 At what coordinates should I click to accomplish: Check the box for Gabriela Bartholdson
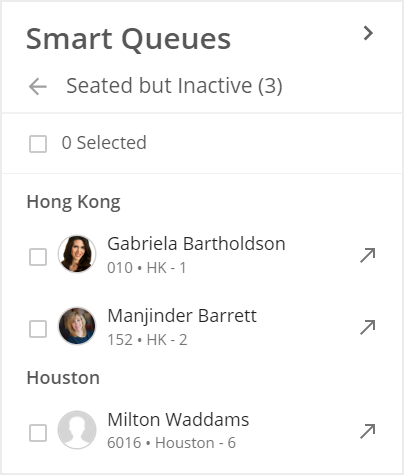click(x=38, y=257)
